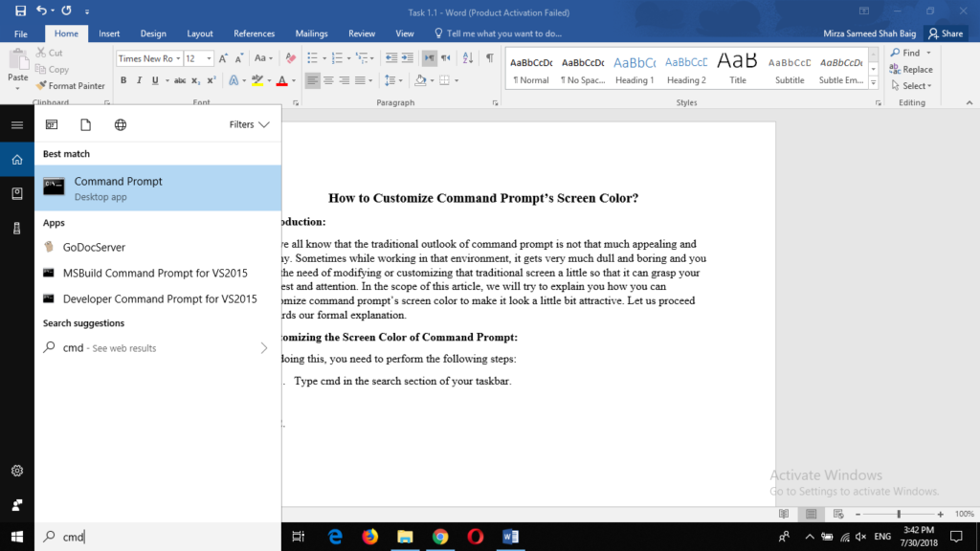This screenshot has height=551, width=980.
Task: Apply the red font color
Action: pos(282,80)
